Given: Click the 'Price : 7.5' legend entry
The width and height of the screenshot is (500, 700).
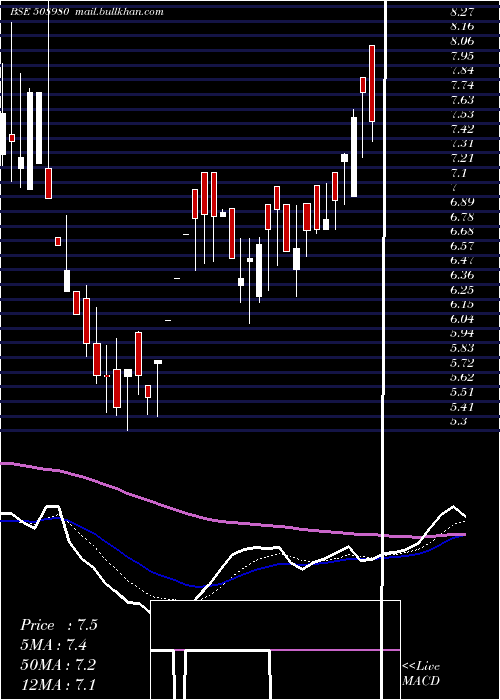Looking at the screenshot, I should pos(59,625).
